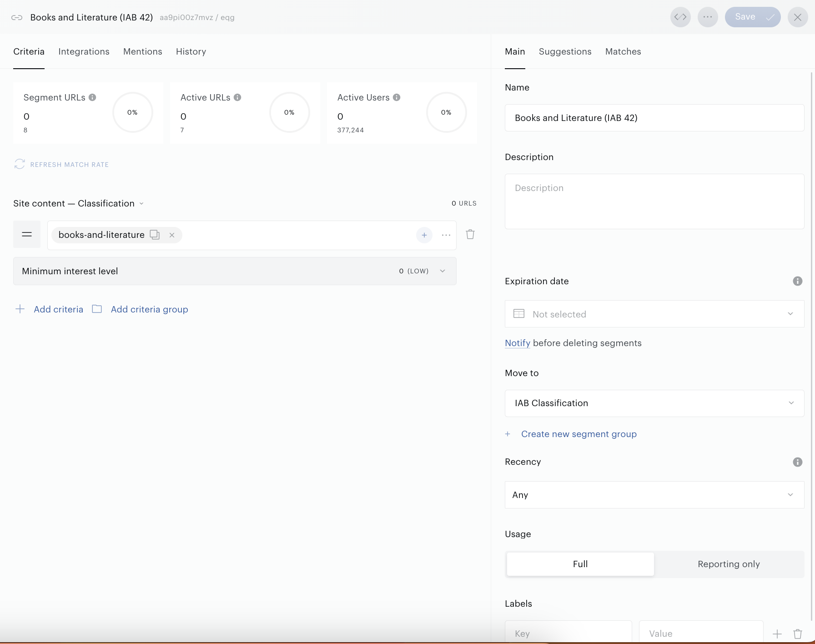The image size is (815, 644).
Task: Select Reporting only usage option
Action: [729, 564]
